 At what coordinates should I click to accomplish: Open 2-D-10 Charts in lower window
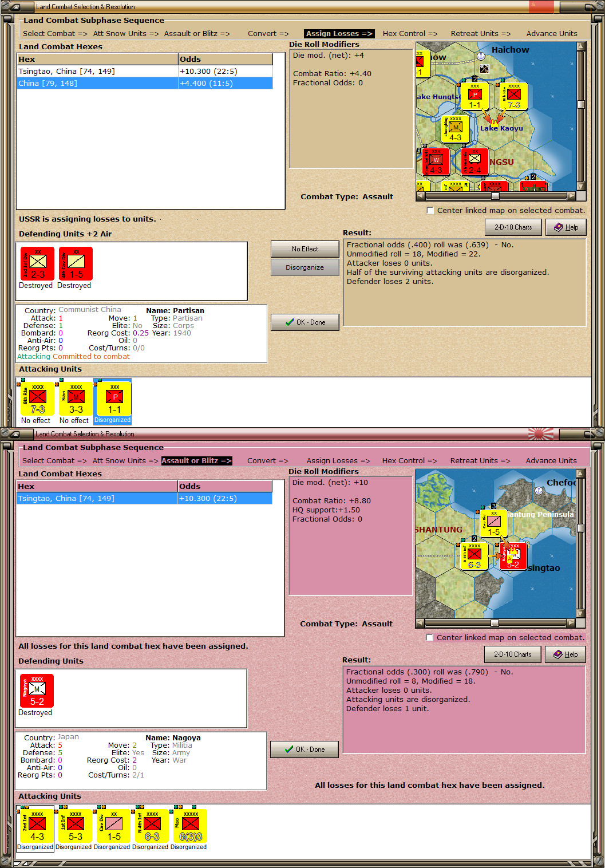pyautogui.click(x=512, y=654)
